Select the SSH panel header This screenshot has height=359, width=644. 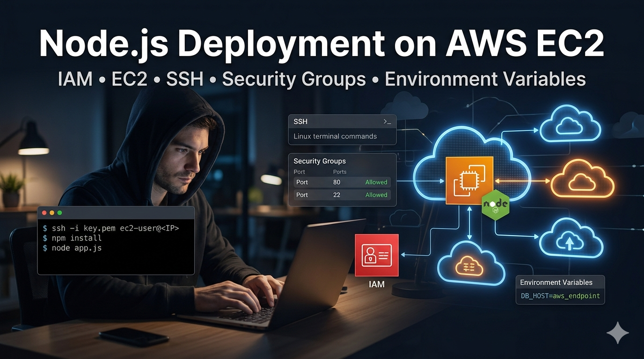point(342,122)
